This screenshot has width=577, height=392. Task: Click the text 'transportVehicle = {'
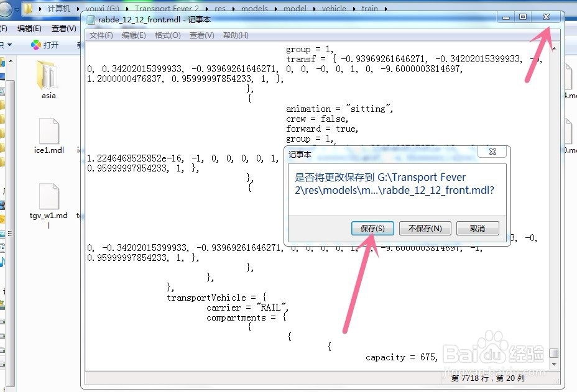[217, 298]
